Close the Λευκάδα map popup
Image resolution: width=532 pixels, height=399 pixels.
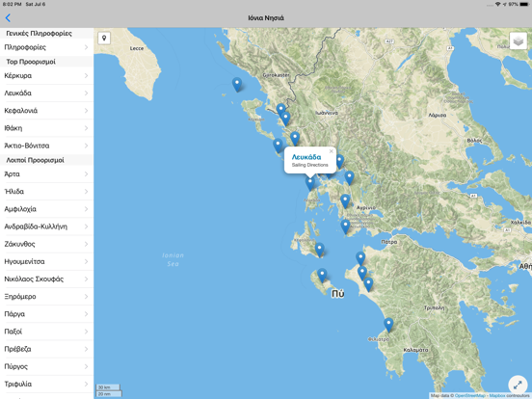click(x=332, y=151)
